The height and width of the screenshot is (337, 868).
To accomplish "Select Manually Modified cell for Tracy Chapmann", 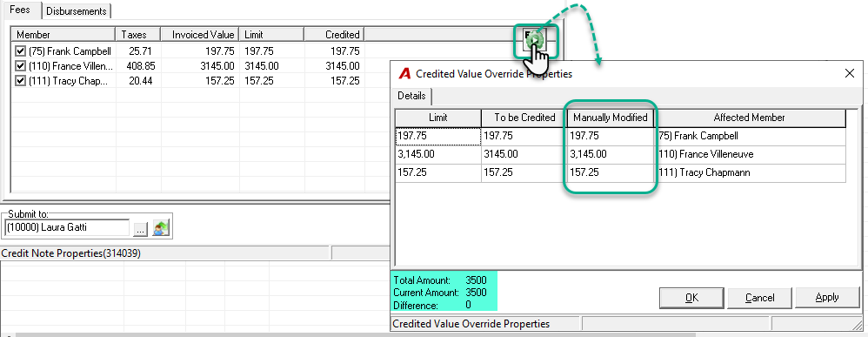I will click(611, 172).
